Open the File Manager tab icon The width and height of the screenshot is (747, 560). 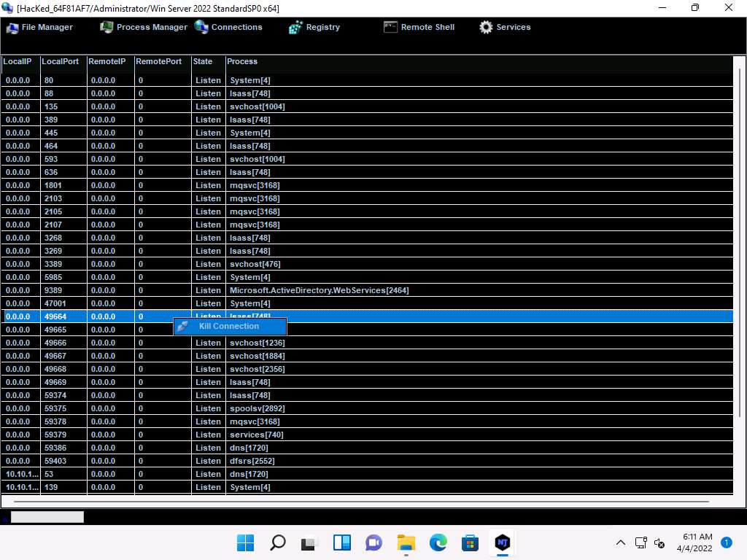pyautogui.click(x=12, y=28)
